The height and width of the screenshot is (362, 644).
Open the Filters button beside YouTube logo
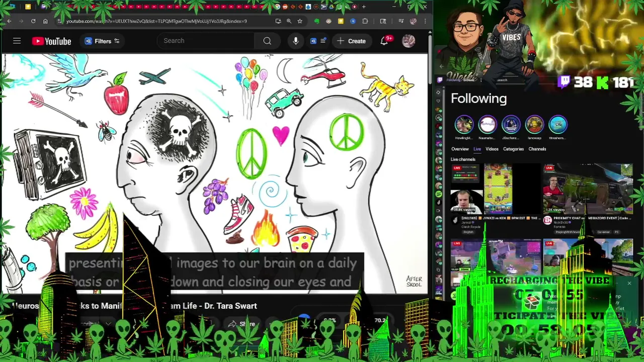coord(102,41)
